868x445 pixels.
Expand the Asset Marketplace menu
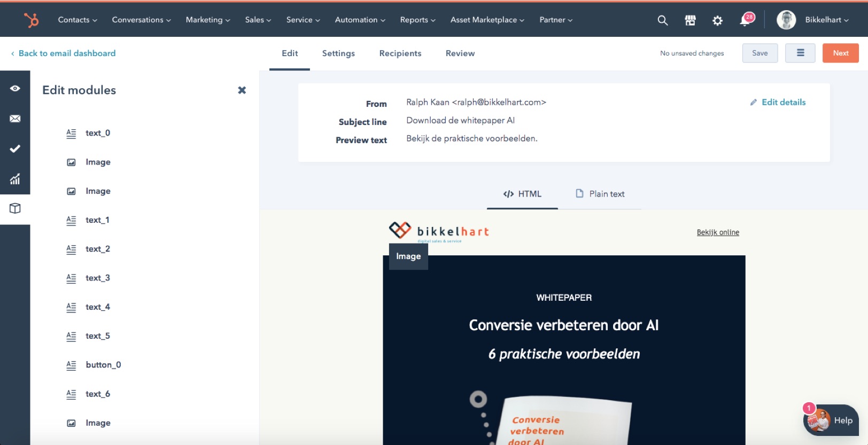pos(487,20)
